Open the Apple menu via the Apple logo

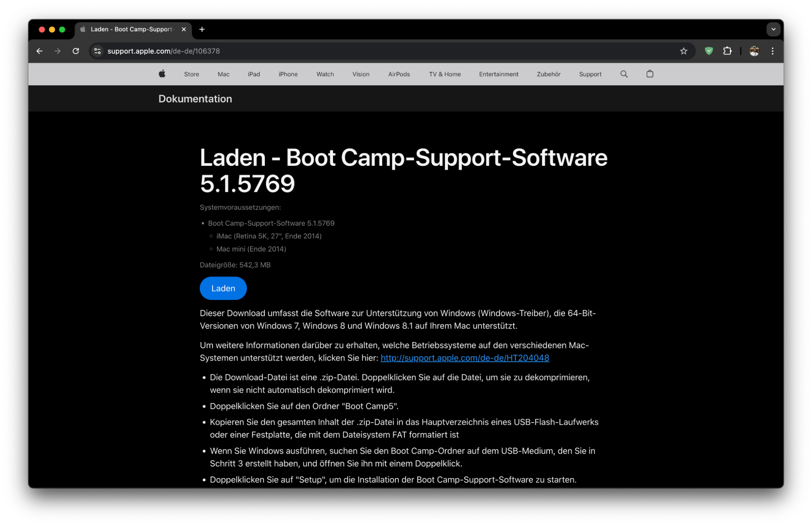click(x=162, y=74)
